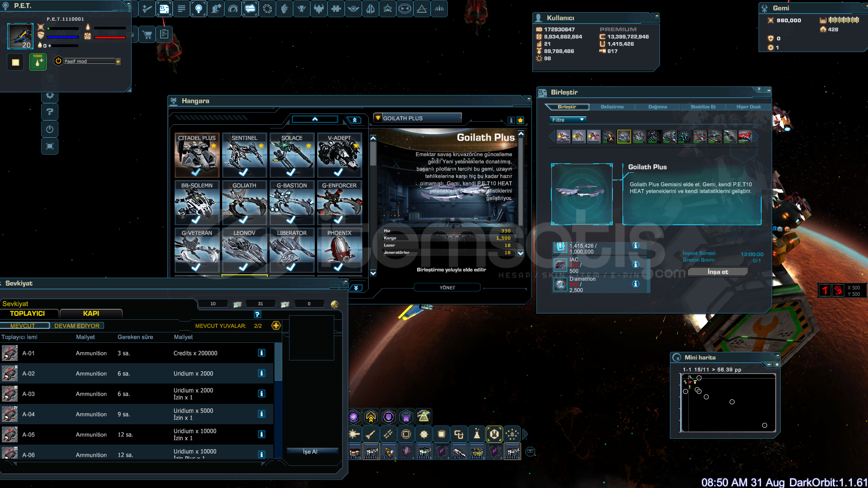This screenshot has height=488, width=868.
Task: Click the add-contact icon in top toolbar
Action: 216,9
